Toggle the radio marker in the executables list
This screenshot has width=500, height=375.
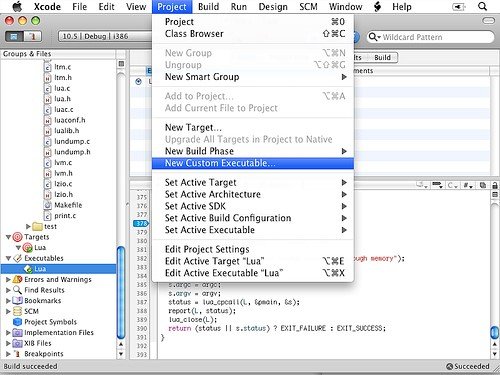138,82
